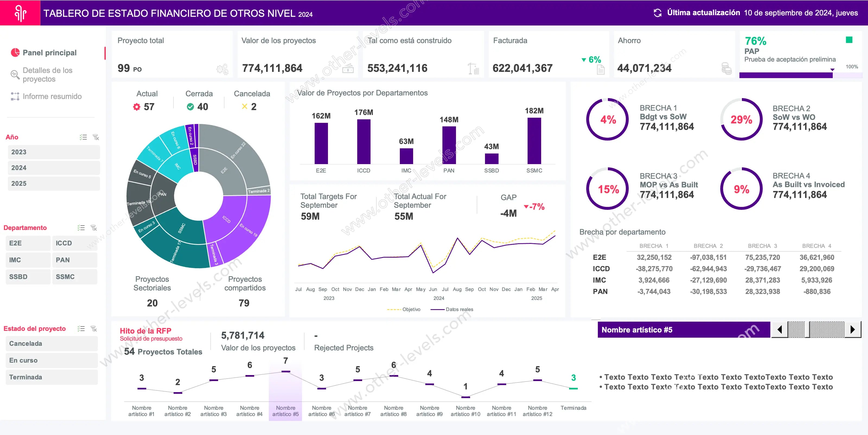This screenshot has height=435, width=868.
Task: Open the Panel principal page
Action: 50,53
